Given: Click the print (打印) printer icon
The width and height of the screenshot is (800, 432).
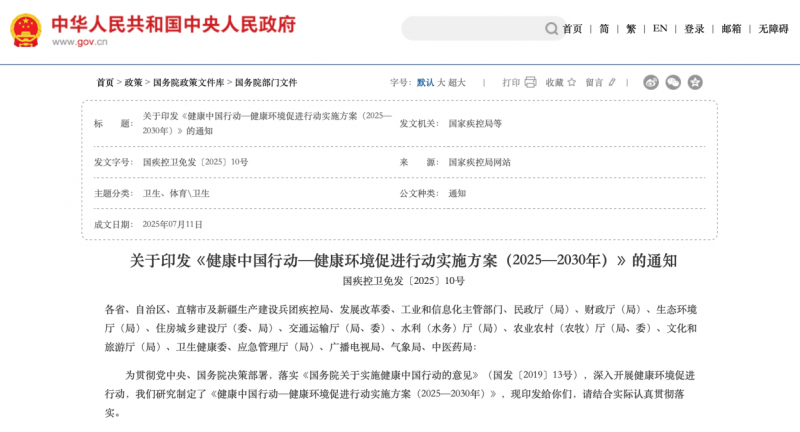Looking at the screenshot, I should tap(531, 82).
